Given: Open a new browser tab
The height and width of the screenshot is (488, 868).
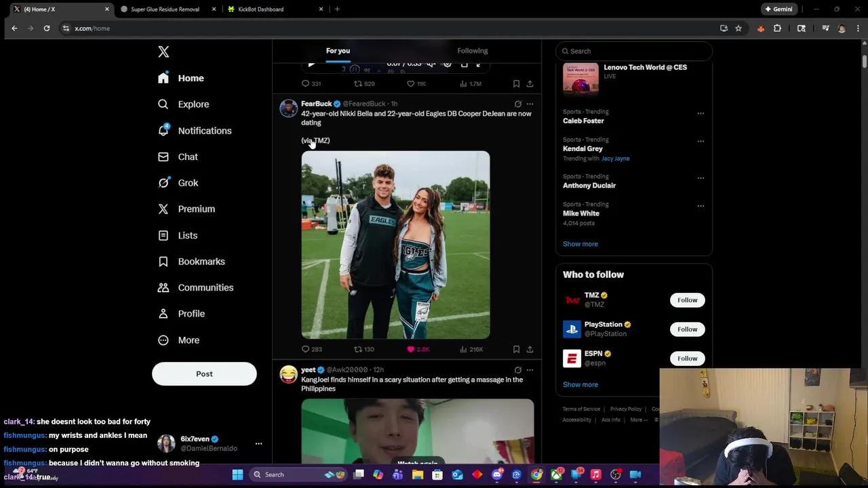Looking at the screenshot, I should click(x=337, y=9).
